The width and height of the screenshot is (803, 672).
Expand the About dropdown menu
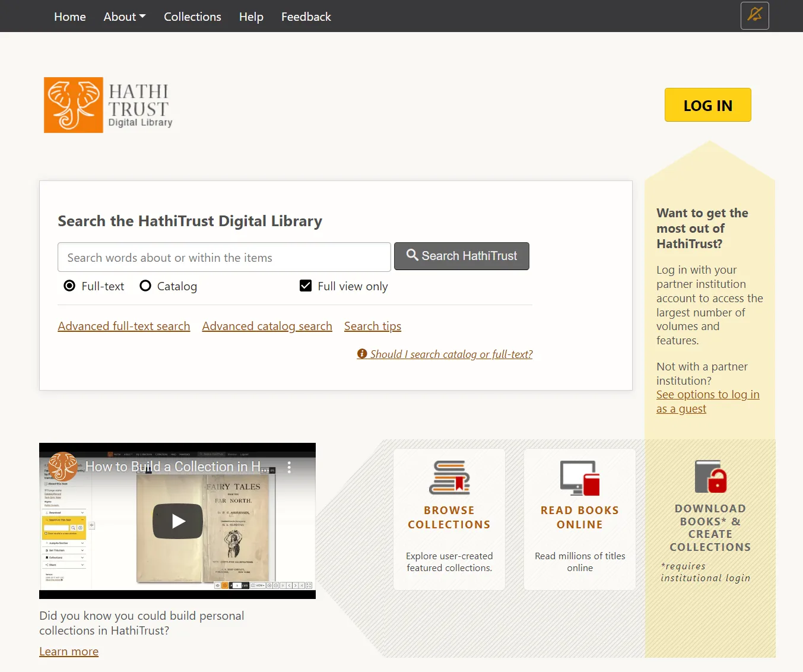[x=125, y=17]
